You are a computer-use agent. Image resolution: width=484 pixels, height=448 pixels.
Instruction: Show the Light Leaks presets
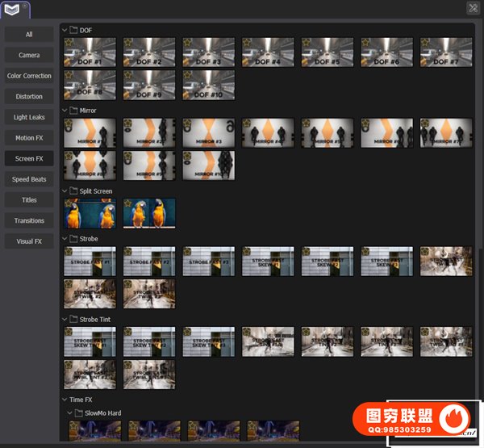pyautogui.click(x=29, y=117)
